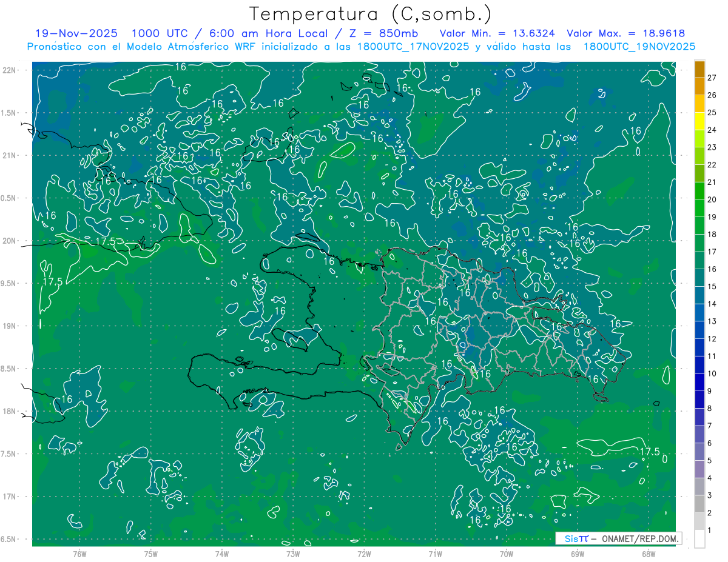Click the 'Valor Min. = 13.6324' readout
Viewport: 728px width, 562px height.
coord(497,33)
